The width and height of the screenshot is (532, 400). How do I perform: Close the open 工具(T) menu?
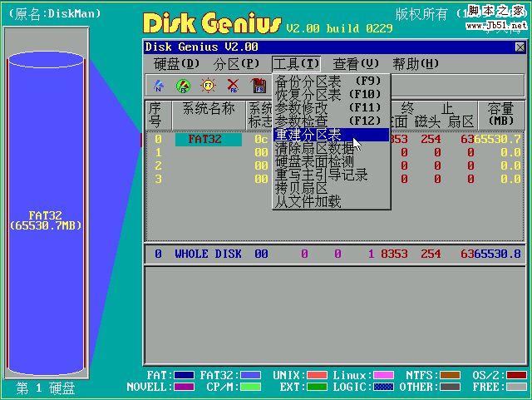tap(296, 64)
